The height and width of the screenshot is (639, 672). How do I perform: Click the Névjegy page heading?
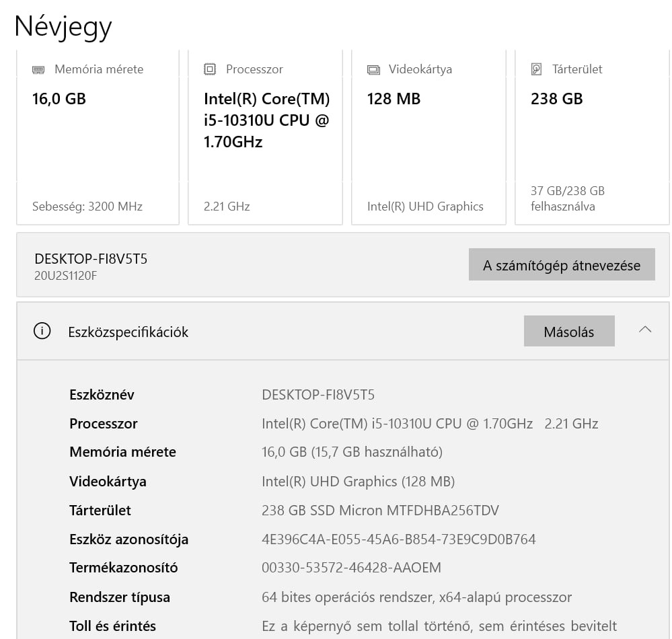[63, 26]
